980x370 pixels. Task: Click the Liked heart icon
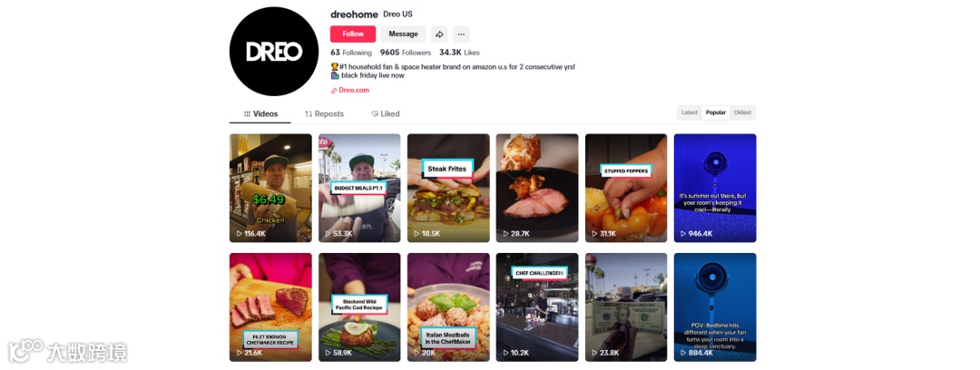(375, 113)
